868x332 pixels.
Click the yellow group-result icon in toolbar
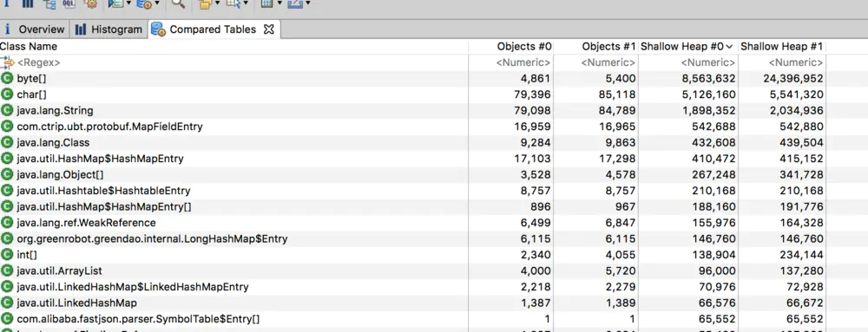(206, 3)
